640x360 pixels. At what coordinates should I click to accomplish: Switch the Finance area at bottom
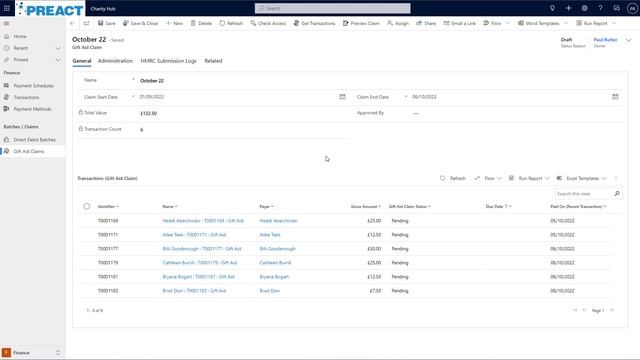(x=33, y=353)
